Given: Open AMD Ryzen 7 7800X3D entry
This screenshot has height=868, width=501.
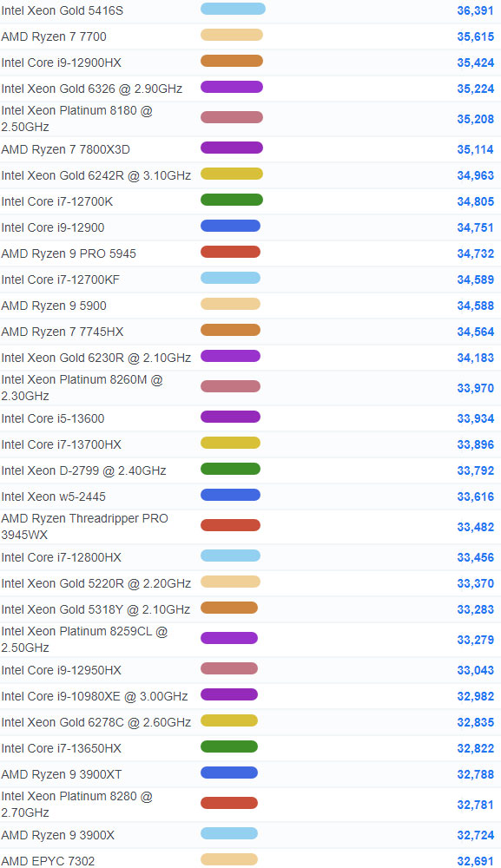Looking at the screenshot, I should [x=65, y=149].
